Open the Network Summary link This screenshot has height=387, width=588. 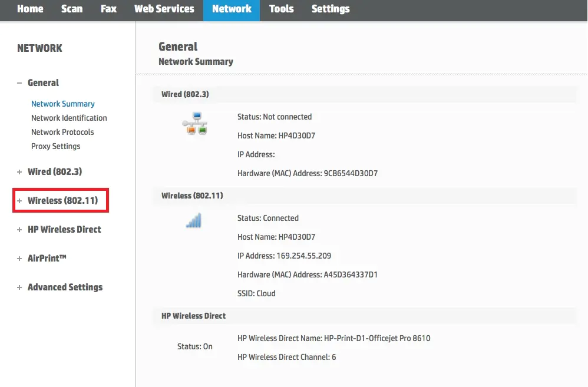pos(63,104)
